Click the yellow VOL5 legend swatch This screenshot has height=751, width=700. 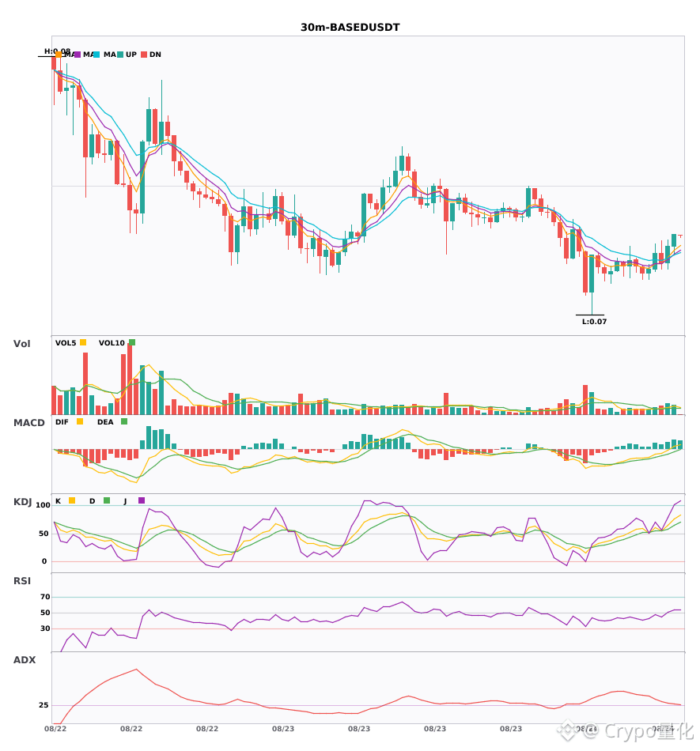coord(83,342)
